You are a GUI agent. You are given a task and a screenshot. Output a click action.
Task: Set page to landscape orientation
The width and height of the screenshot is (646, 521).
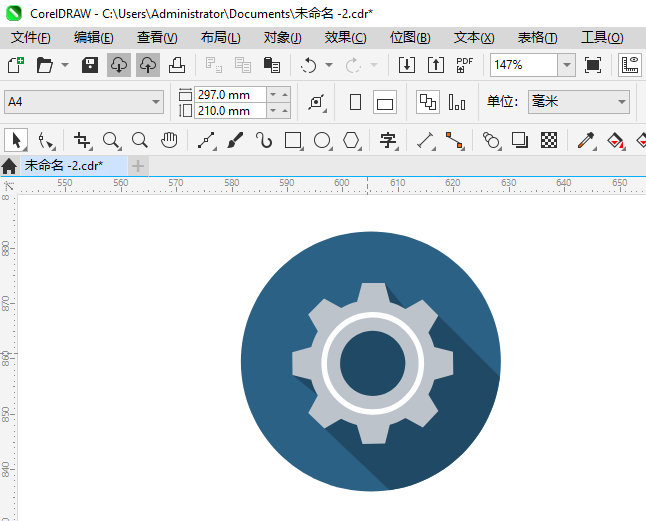pos(385,102)
